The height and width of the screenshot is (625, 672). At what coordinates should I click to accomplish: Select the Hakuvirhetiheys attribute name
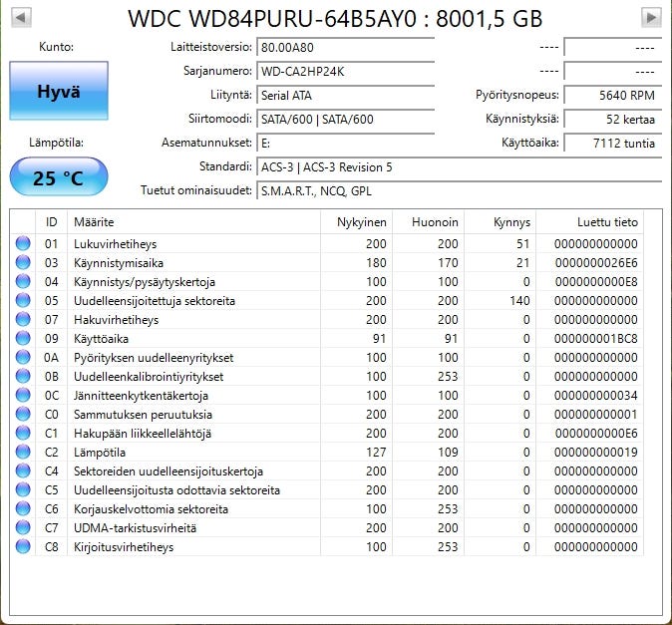(116, 320)
